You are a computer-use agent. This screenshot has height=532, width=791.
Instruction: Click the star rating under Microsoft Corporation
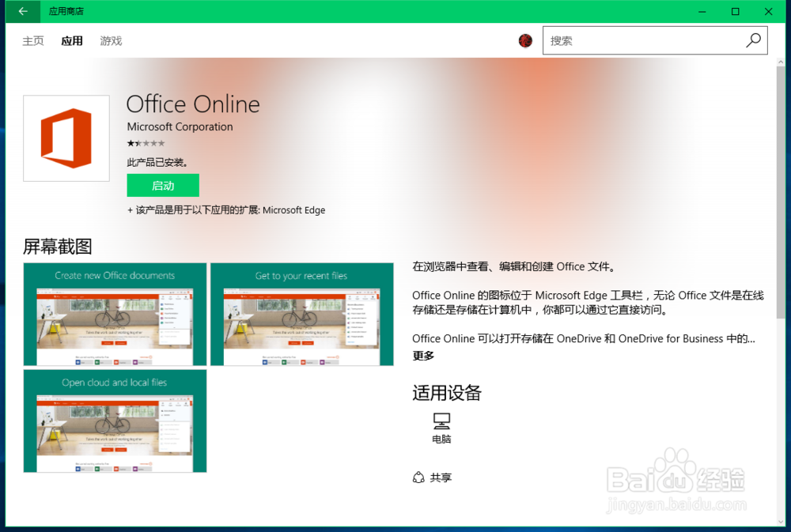tap(146, 143)
